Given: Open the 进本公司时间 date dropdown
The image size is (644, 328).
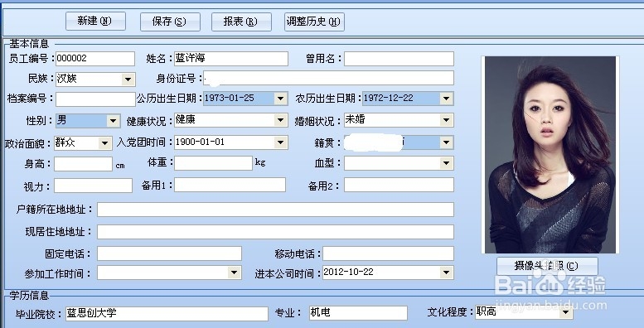Looking at the screenshot, I should pos(447,273).
